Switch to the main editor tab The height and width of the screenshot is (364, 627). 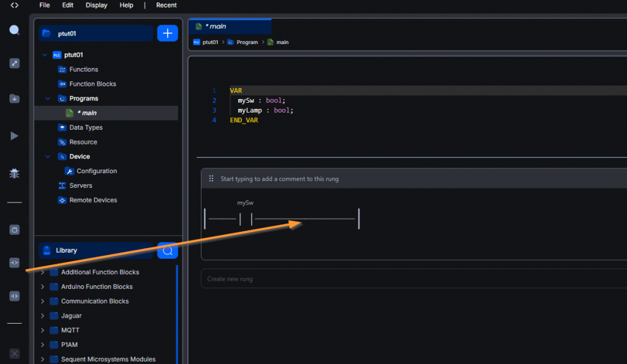(x=230, y=26)
